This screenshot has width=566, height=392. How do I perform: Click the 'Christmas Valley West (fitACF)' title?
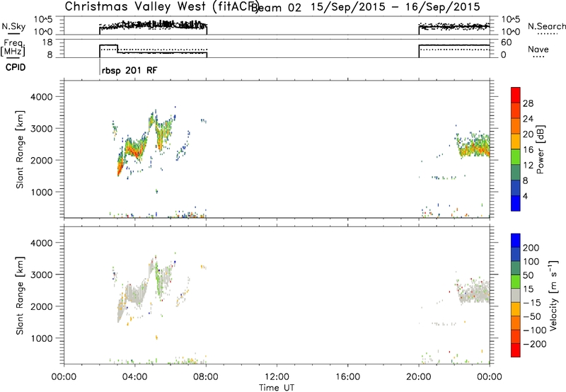pos(161,7)
